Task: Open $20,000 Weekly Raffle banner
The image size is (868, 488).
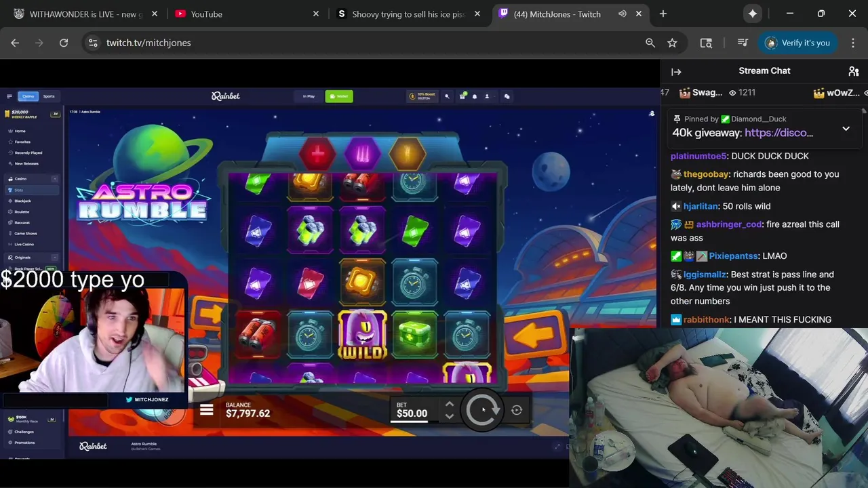Action: (x=32, y=114)
